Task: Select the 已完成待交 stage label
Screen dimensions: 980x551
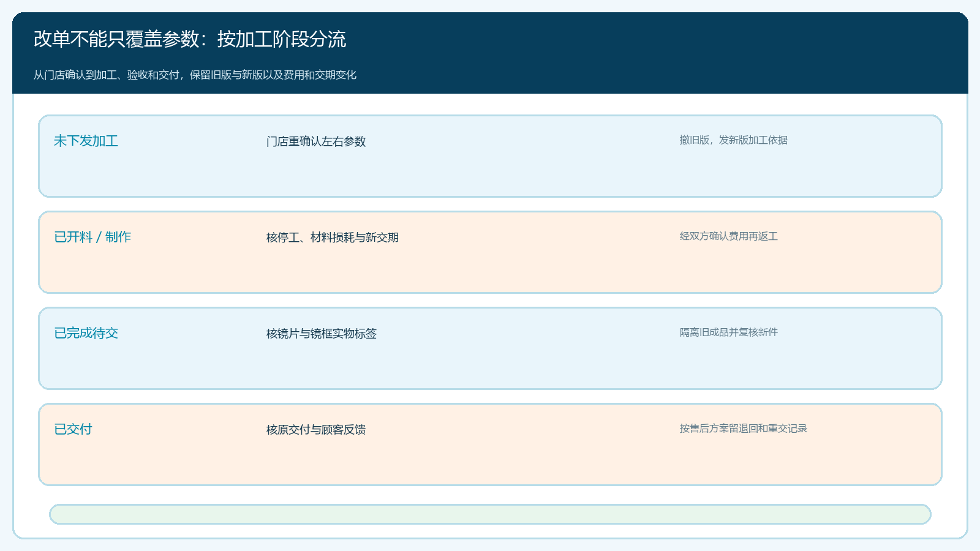Action: click(x=86, y=333)
